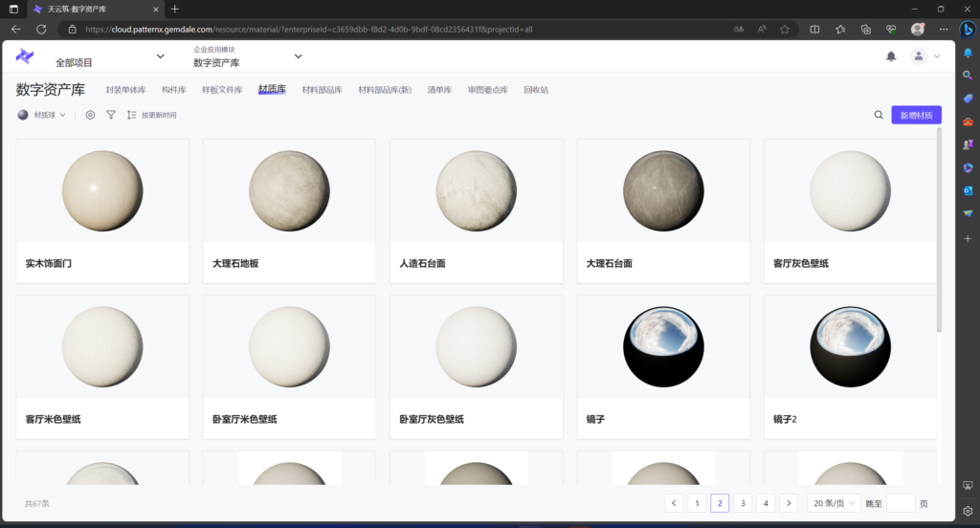The image size is (980, 528).
Task: Click the PatternX logo icon
Action: pyautogui.click(x=25, y=56)
